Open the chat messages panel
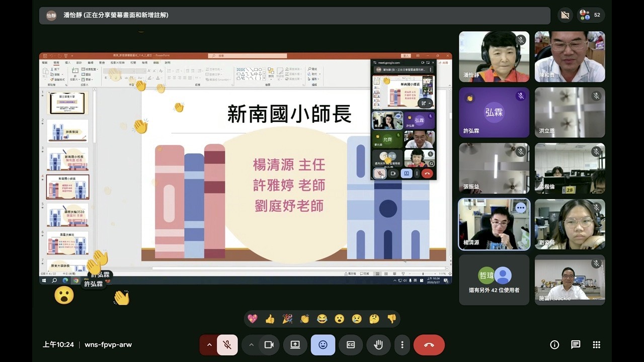Screen dimensions: 644x362 coord(576,345)
